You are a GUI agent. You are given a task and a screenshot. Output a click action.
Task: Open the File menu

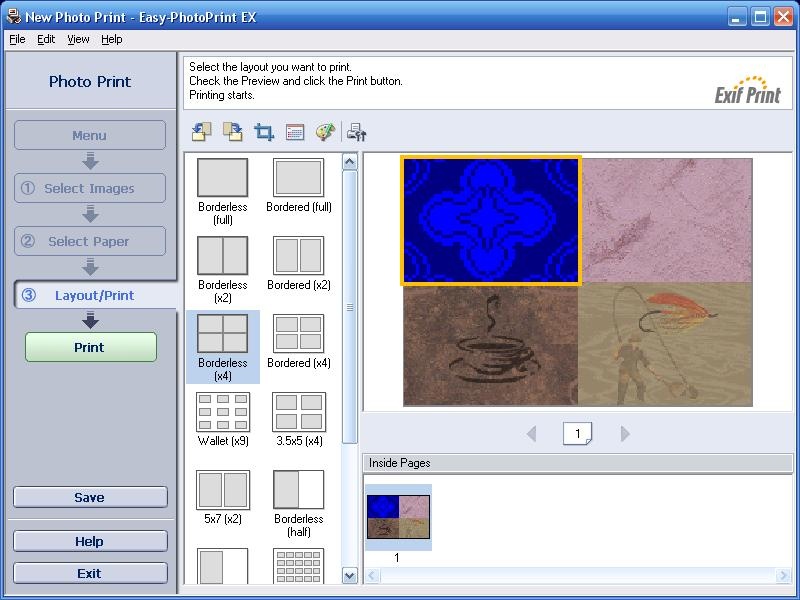(17, 39)
